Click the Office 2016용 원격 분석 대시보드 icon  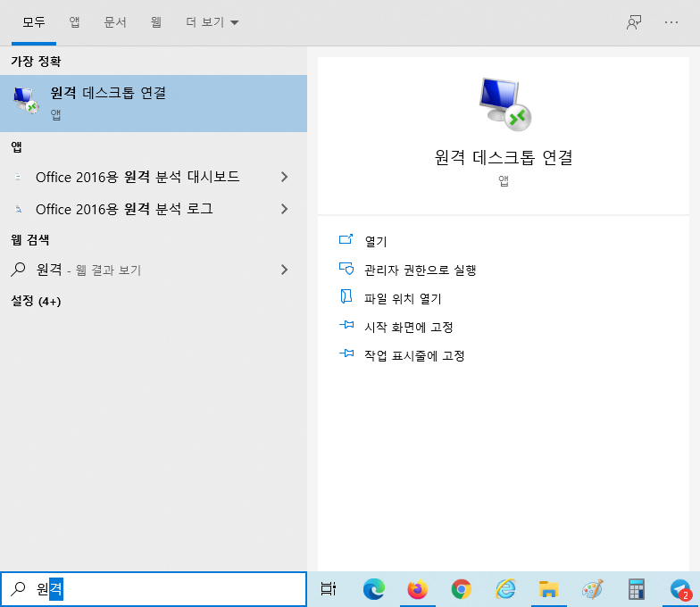pos(18,177)
